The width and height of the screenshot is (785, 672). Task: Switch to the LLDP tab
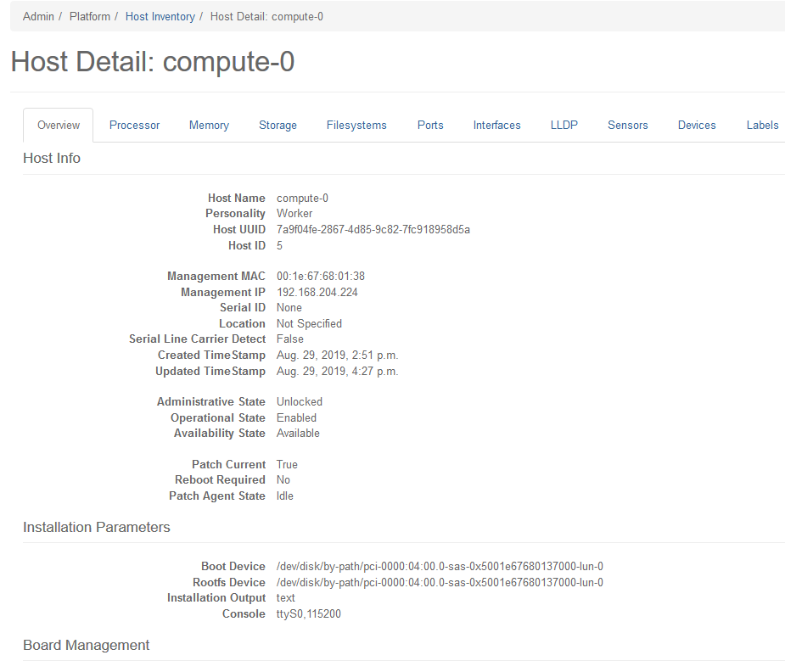click(x=564, y=125)
